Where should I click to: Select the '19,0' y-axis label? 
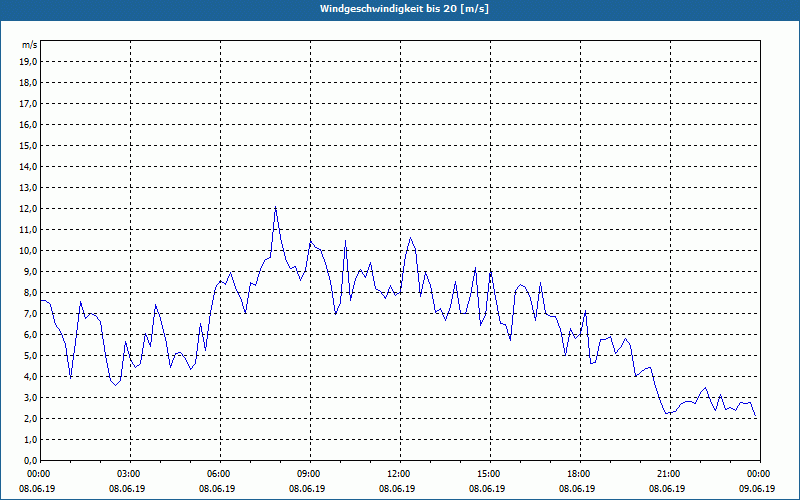pyautogui.click(x=29, y=62)
